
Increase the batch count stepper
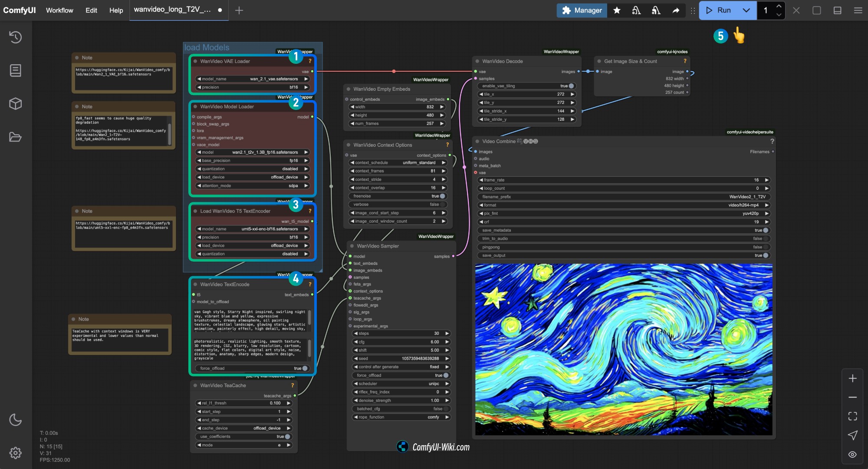click(x=779, y=6)
